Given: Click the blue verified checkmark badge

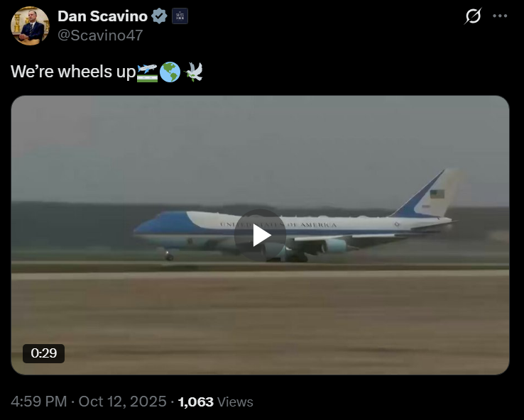Looking at the screenshot, I should click(x=159, y=16).
